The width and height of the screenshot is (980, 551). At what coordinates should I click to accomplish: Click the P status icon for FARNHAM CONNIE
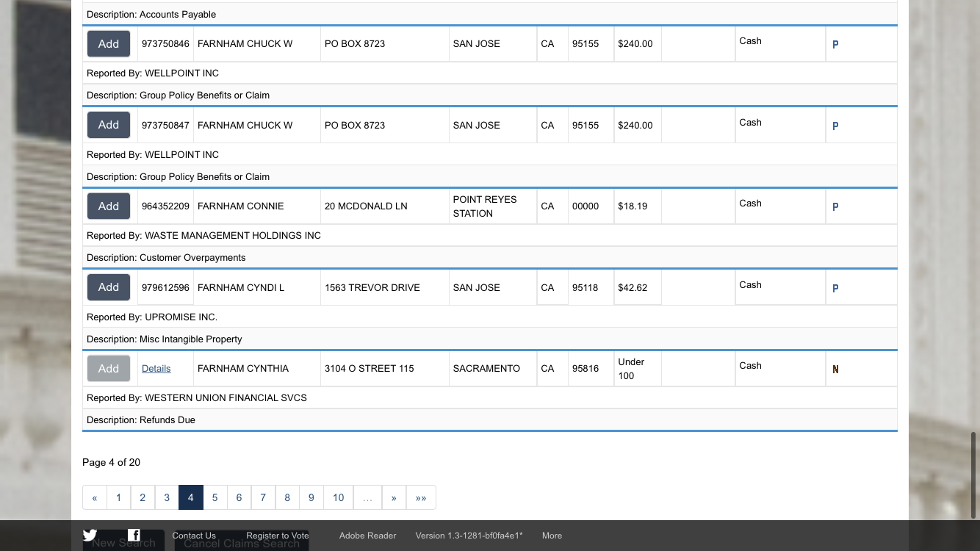835,206
